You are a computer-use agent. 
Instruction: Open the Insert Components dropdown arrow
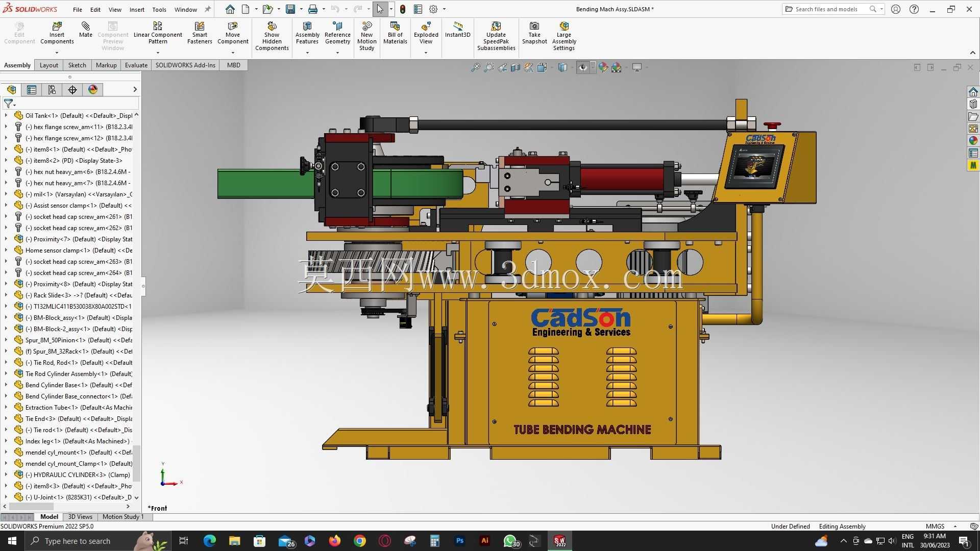[x=57, y=53]
